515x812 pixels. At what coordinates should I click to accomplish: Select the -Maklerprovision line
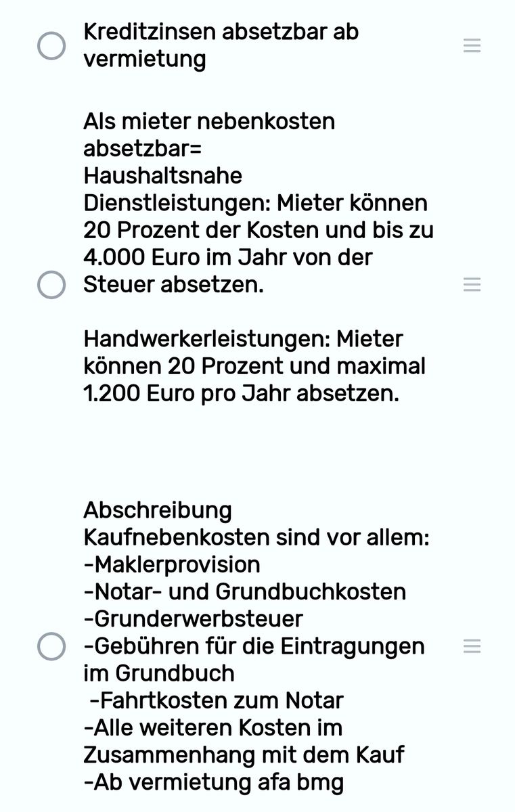pos(172,564)
